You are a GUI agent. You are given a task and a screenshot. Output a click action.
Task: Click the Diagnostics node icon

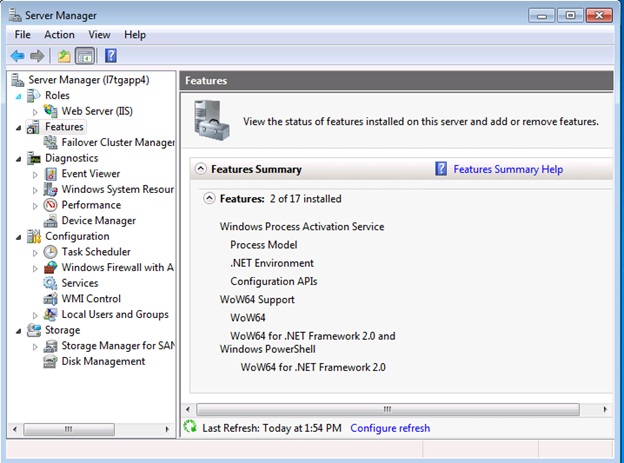point(34,158)
